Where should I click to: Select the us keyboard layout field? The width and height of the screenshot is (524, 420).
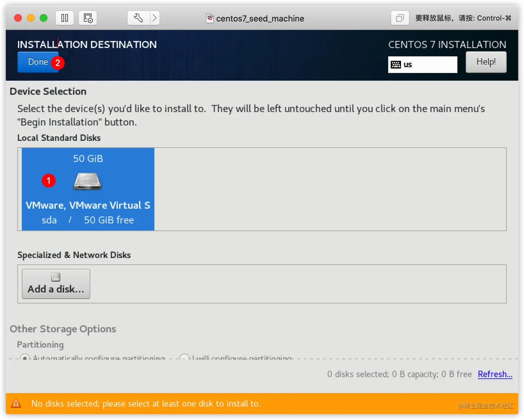(422, 65)
